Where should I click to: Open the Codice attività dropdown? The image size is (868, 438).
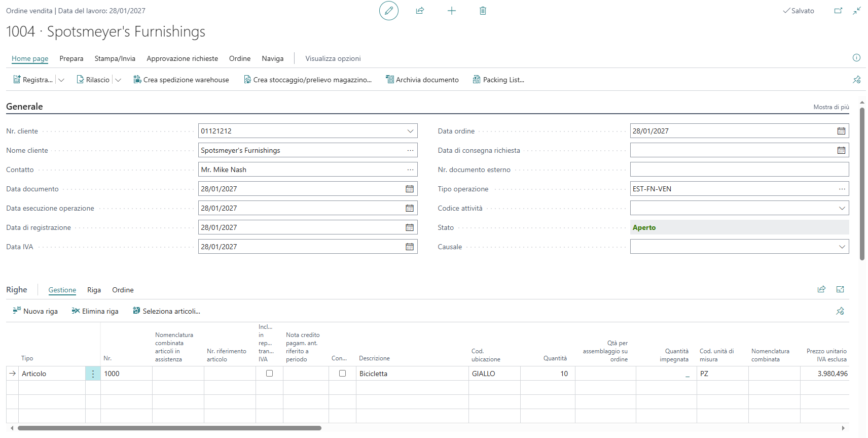[x=842, y=208]
